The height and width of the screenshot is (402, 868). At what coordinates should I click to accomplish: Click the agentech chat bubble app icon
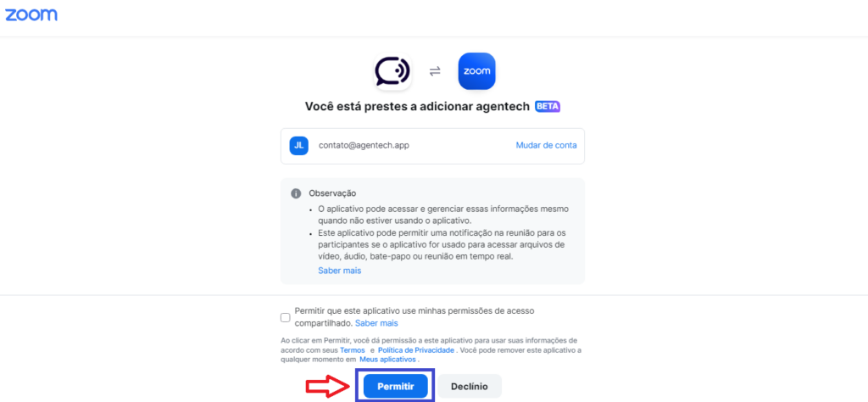click(x=392, y=71)
